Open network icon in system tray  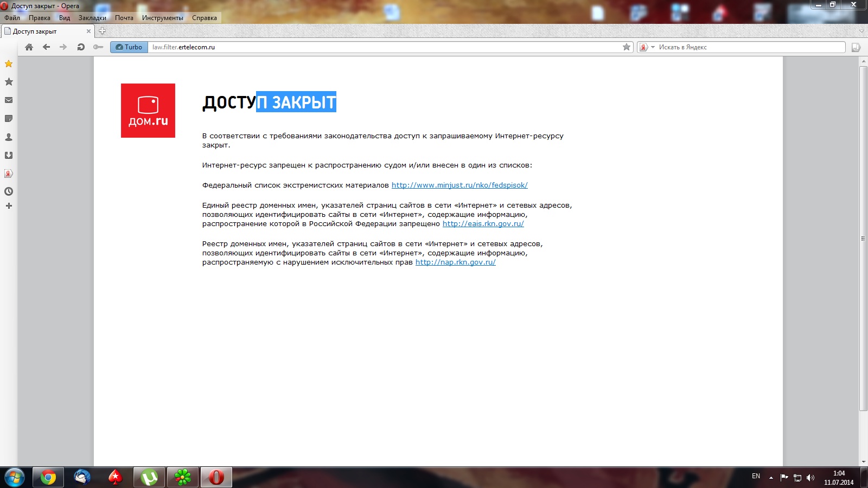797,478
